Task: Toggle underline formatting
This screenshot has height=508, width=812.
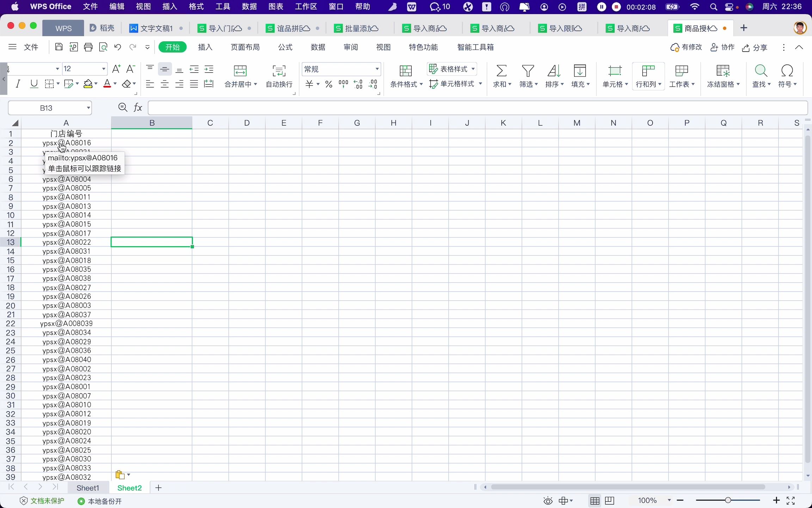Action: pos(34,84)
